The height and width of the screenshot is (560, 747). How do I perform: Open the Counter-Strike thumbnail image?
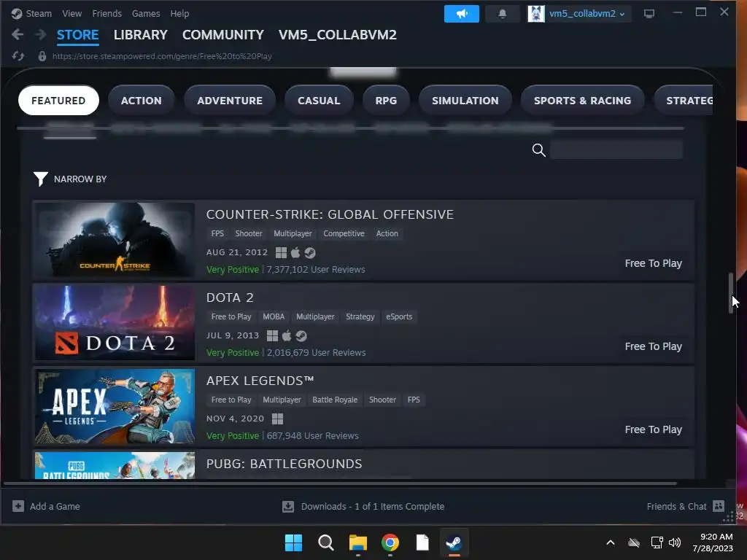click(115, 239)
